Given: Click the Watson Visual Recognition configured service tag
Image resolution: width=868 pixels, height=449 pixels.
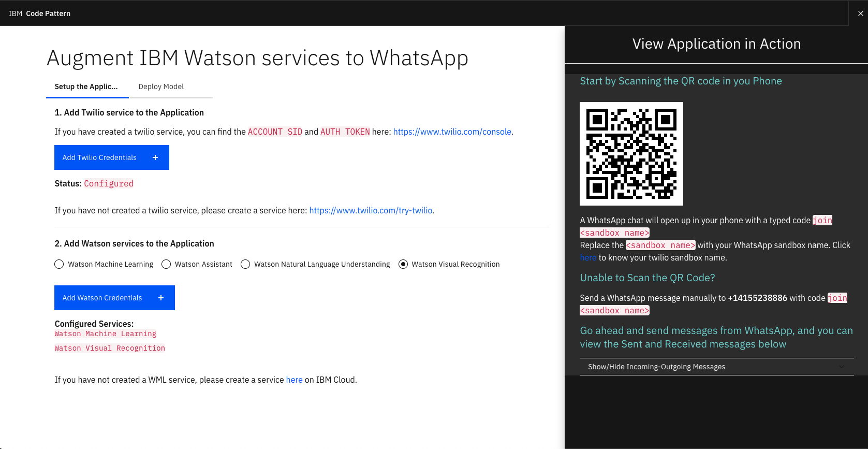Looking at the screenshot, I should click(110, 349).
